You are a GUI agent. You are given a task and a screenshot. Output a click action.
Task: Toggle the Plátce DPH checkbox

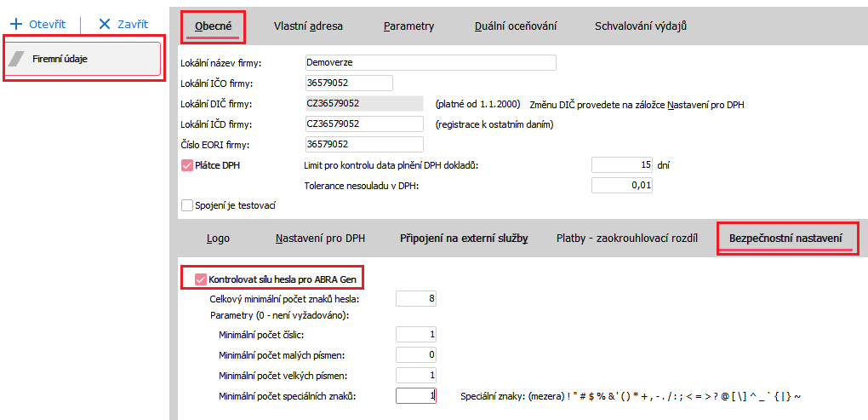[x=187, y=165]
